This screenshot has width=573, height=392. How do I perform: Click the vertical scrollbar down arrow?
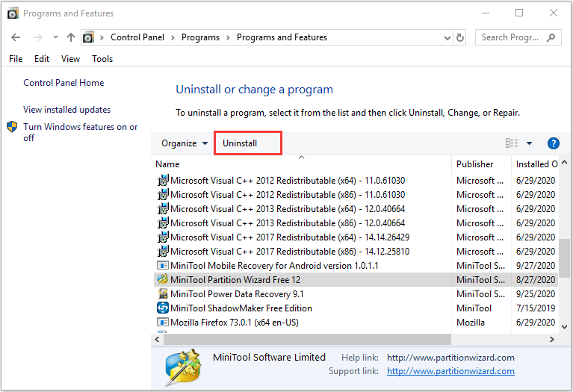564,327
